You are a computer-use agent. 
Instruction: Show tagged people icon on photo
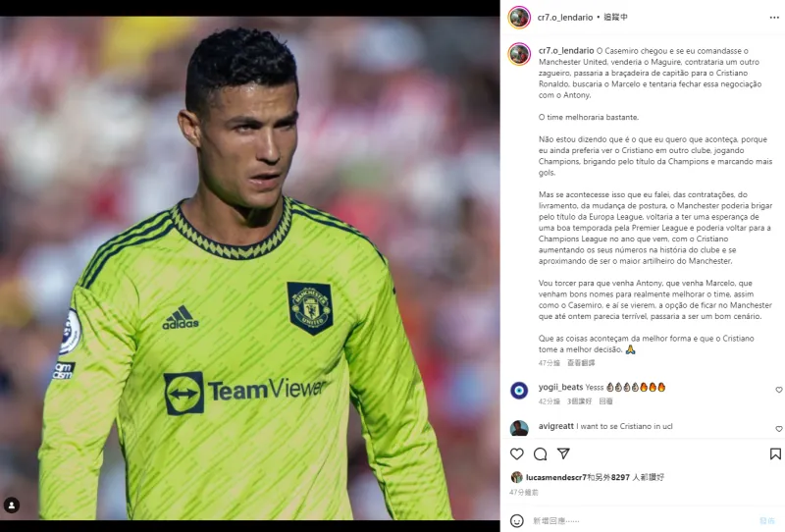[12, 505]
